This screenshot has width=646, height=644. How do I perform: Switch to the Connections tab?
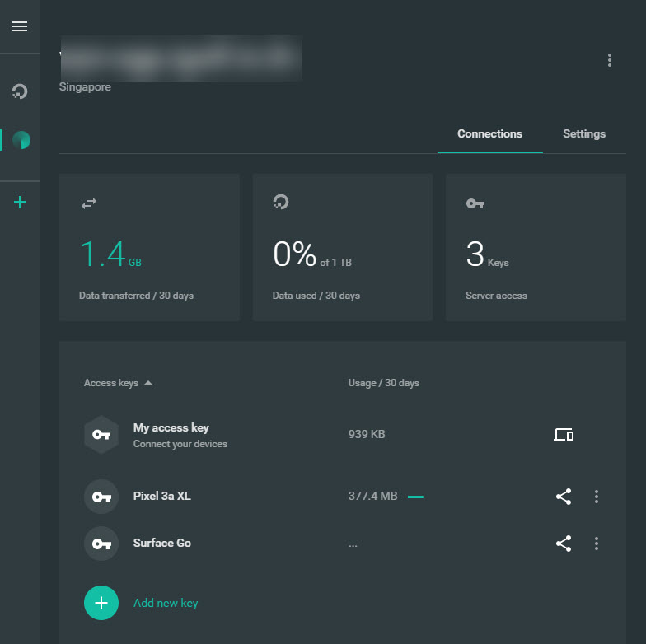click(489, 133)
